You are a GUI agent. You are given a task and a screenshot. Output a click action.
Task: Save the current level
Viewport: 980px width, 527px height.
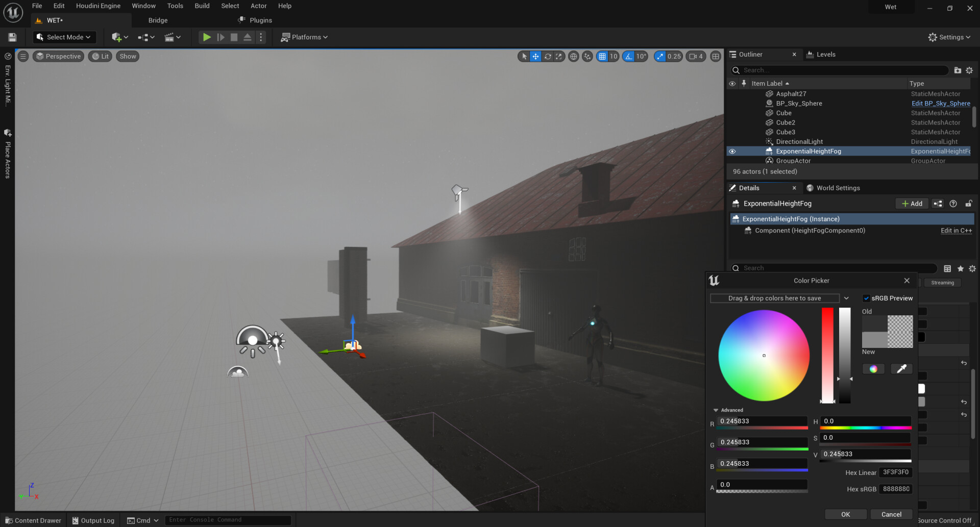click(11, 37)
